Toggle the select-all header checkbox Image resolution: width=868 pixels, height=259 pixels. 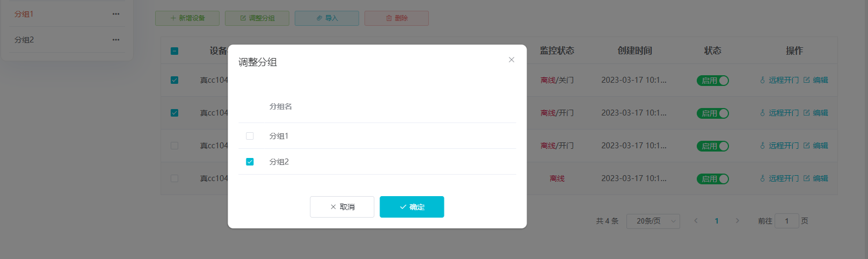(174, 51)
